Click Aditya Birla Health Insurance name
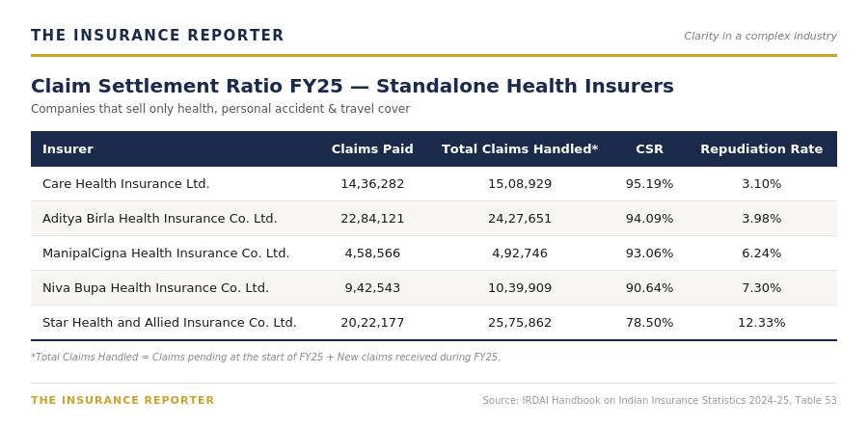 click(x=159, y=219)
